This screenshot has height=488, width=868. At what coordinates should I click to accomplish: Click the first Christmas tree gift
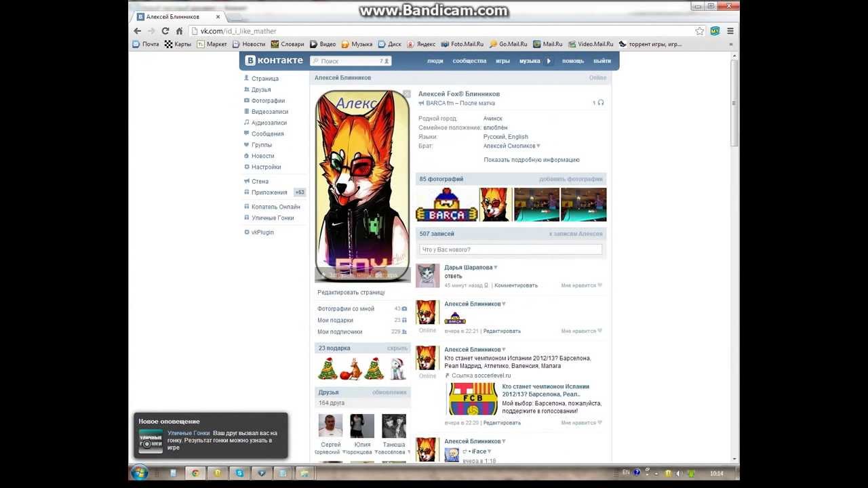(x=328, y=368)
